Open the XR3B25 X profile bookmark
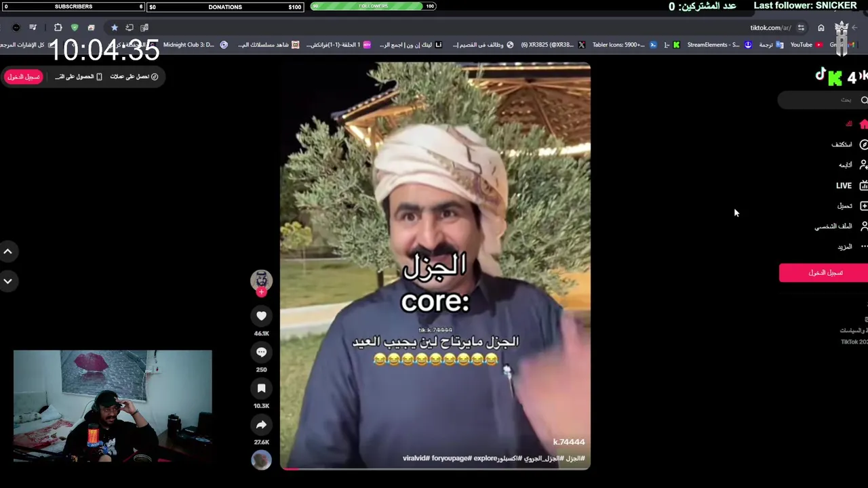This screenshot has height=488, width=868. (x=553, y=45)
